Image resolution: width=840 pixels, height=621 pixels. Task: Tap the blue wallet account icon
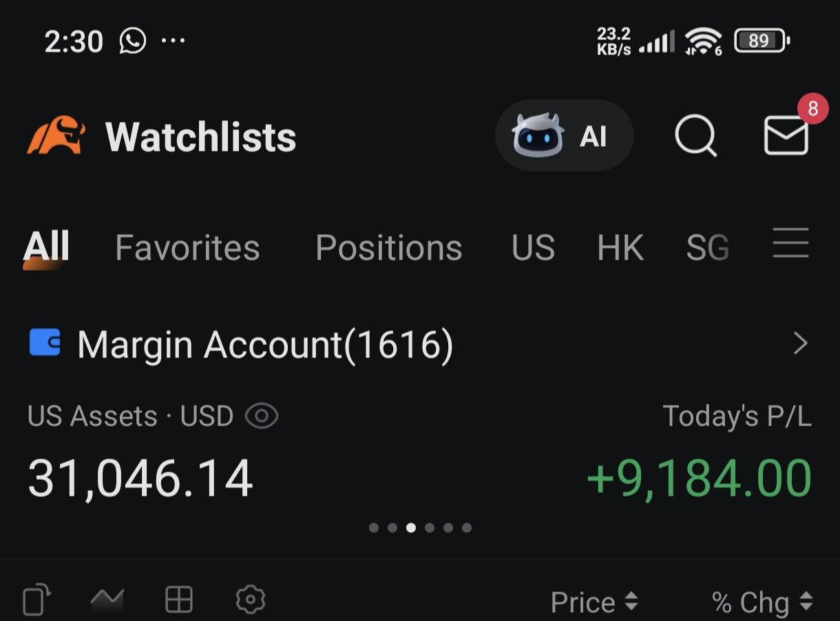point(45,342)
